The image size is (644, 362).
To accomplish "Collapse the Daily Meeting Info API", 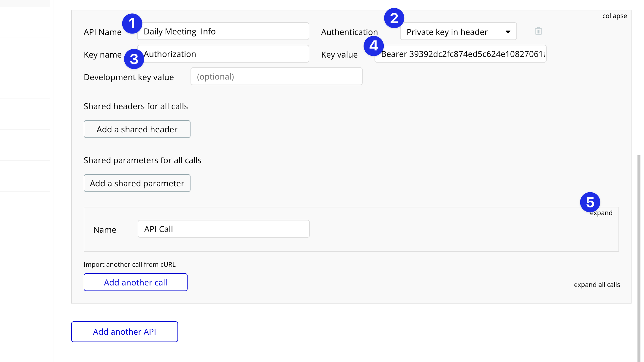I will click(614, 16).
